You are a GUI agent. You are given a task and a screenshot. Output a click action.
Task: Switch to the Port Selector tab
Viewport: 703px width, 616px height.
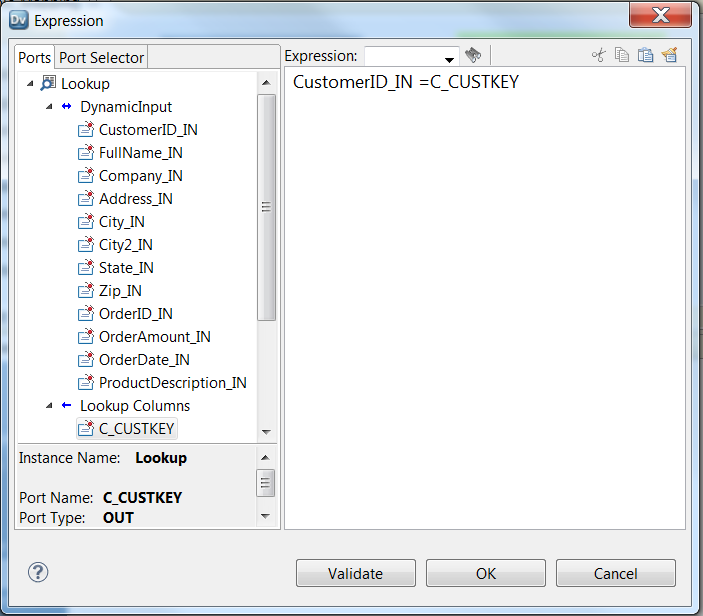[x=102, y=57]
